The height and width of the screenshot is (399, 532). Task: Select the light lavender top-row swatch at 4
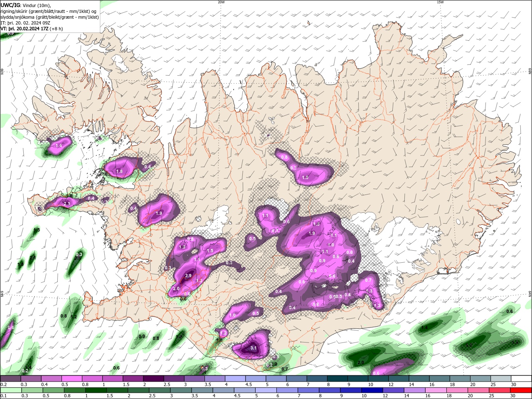[x=235, y=379]
